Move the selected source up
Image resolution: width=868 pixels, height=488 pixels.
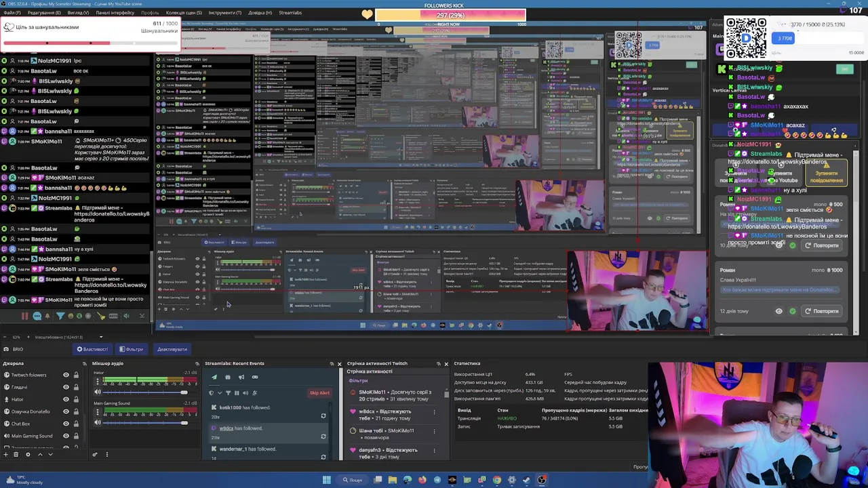[x=40, y=454]
